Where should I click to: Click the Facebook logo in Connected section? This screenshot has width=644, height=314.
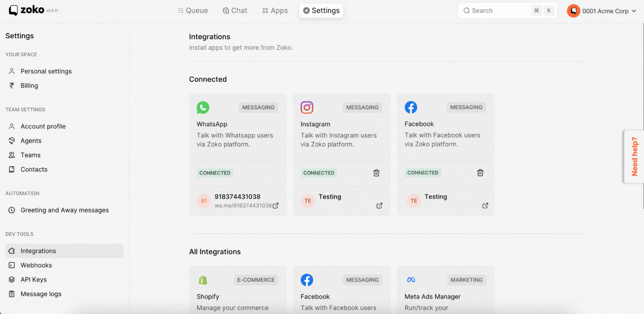[x=411, y=107]
